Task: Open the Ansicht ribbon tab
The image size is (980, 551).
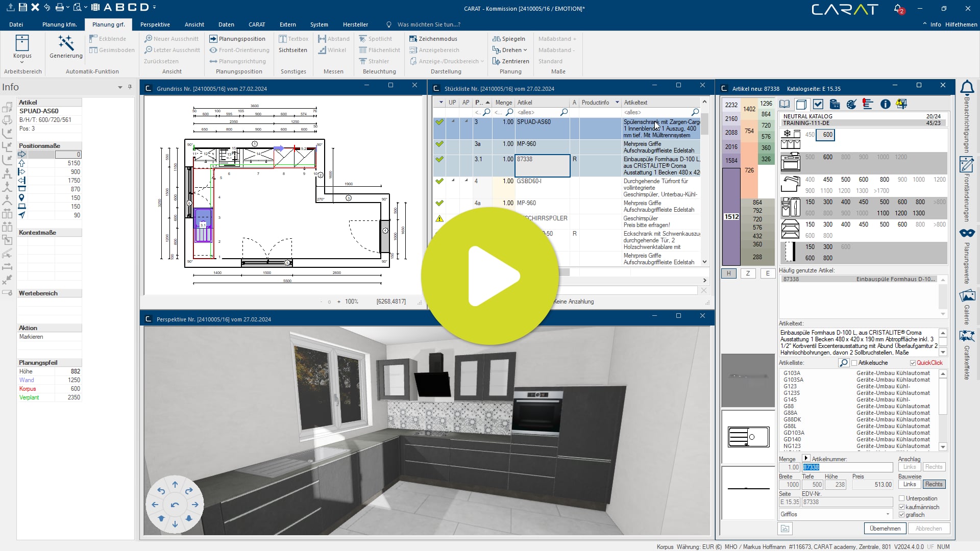Action: pyautogui.click(x=194, y=24)
